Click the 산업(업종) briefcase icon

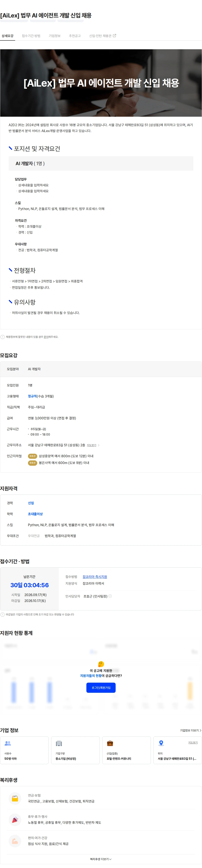[110, 743]
